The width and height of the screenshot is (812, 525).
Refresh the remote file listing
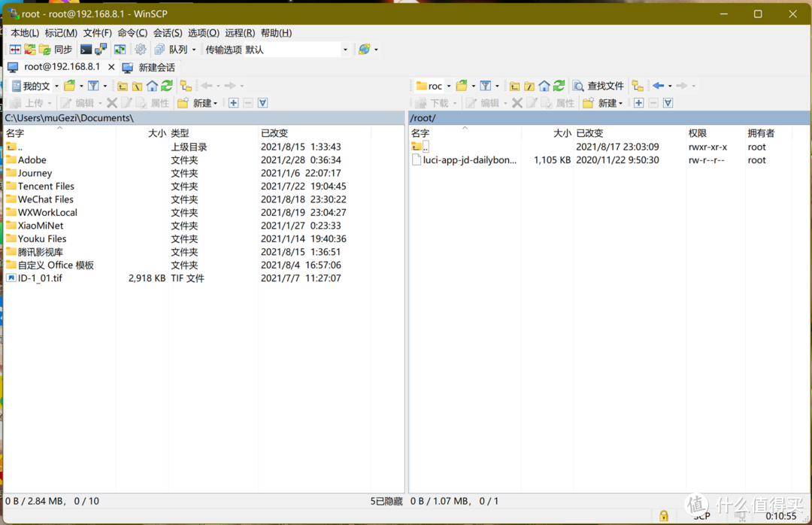click(558, 85)
